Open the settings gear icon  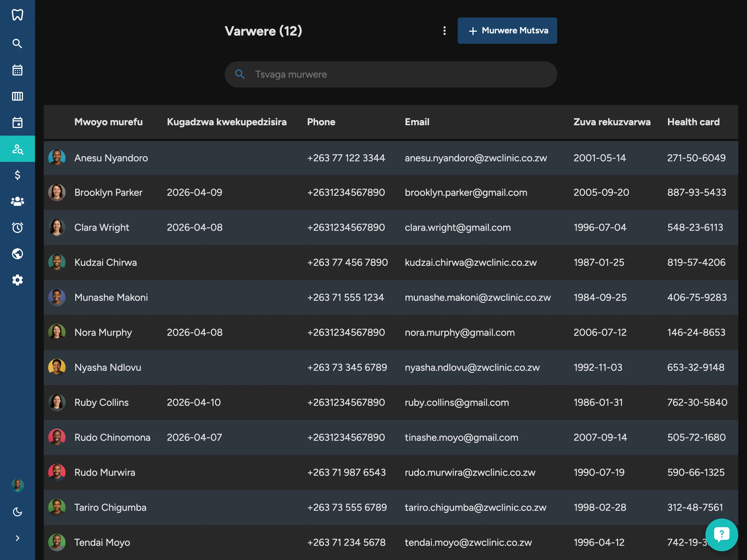[x=17, y=280]
